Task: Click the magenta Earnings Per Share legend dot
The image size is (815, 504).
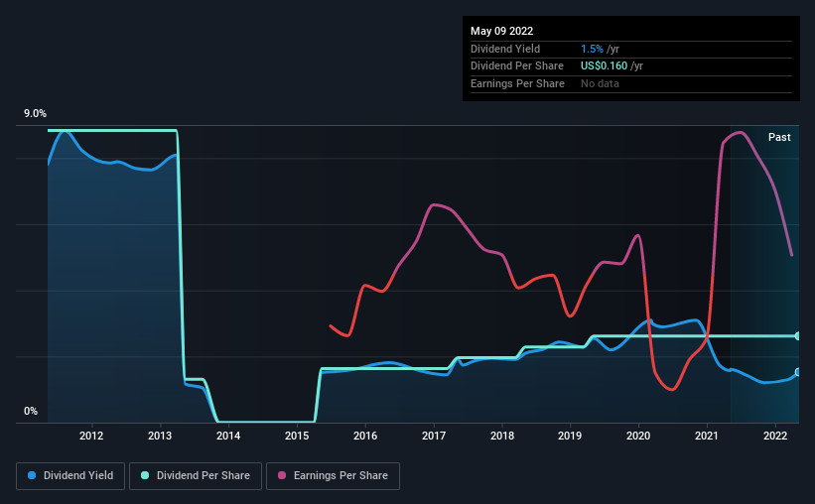Action: (282, 475)
